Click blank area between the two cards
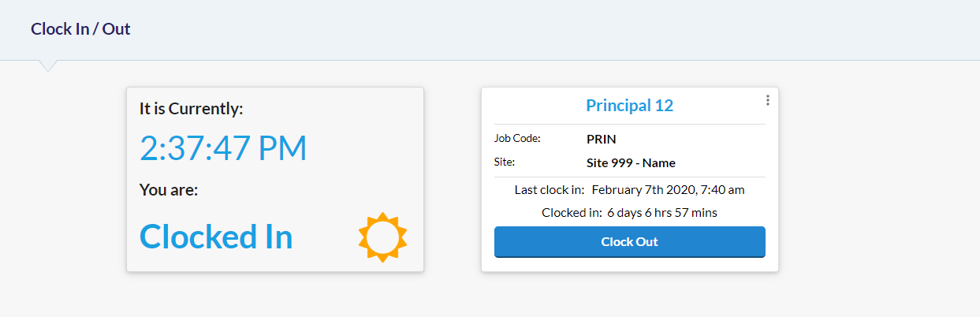Viewport: 980px width, 317px height. coord(453,180)
